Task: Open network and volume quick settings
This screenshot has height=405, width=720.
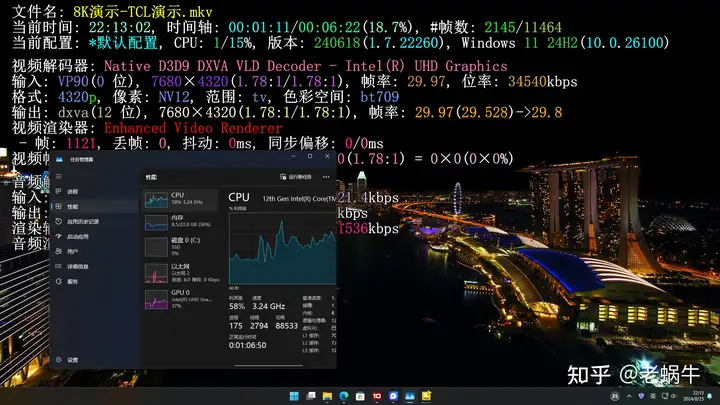Action: pos(669,396)
